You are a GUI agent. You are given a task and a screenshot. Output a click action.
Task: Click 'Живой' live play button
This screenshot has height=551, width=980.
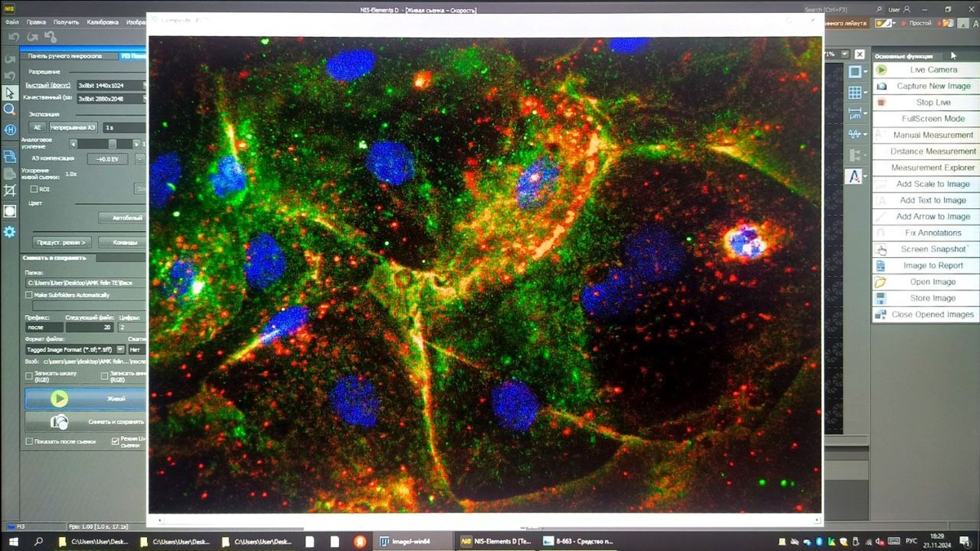click(86, 398)
